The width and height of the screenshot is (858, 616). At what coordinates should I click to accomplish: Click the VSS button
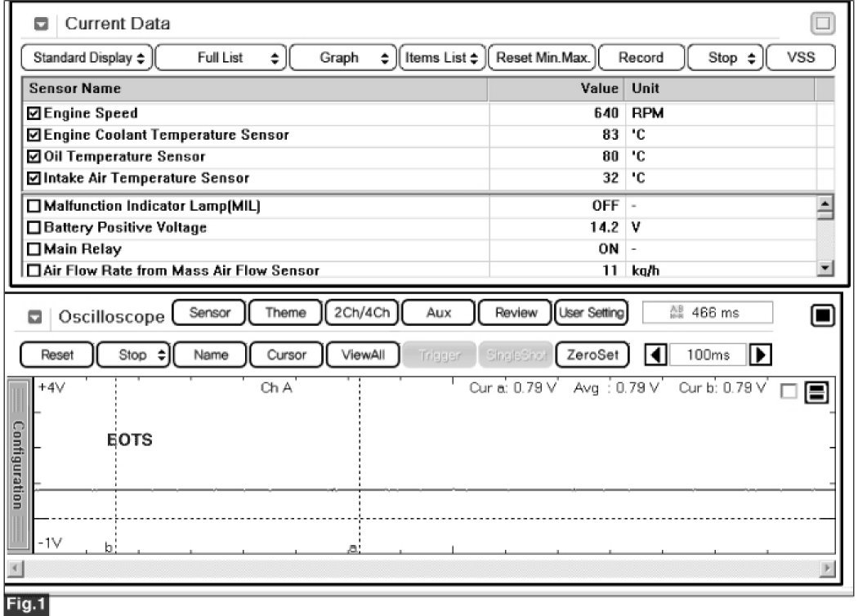tap(801, 57)
